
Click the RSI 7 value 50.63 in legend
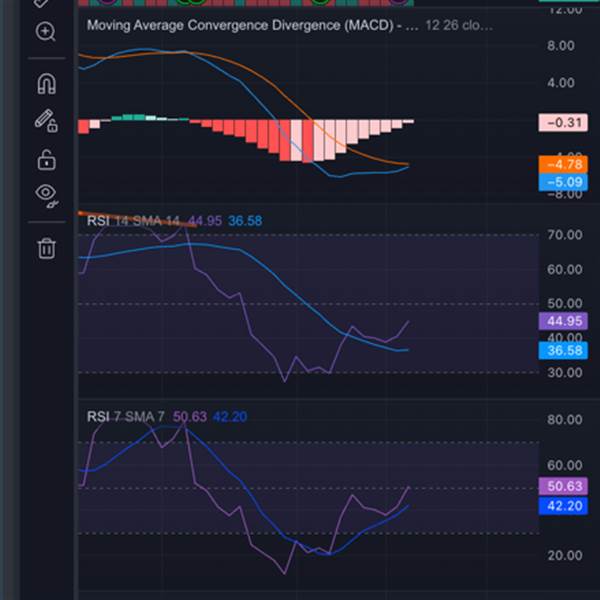[x=190, y=417]
